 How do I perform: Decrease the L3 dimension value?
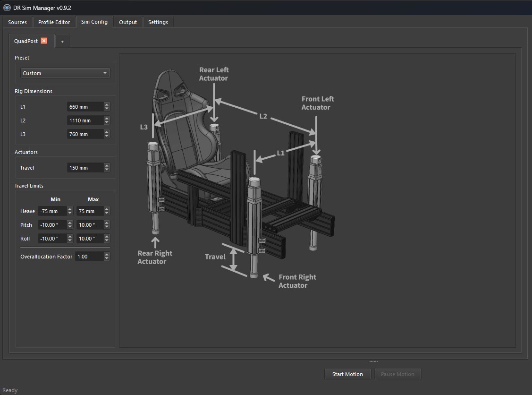click(107, 136)
